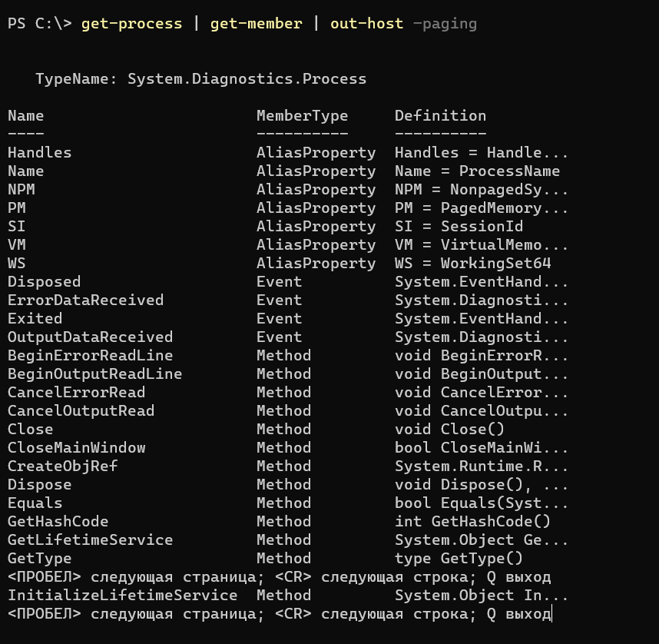659x644 pixels.
Task: Click the InitializeLifetimeService method name
Action: point(122,596)
